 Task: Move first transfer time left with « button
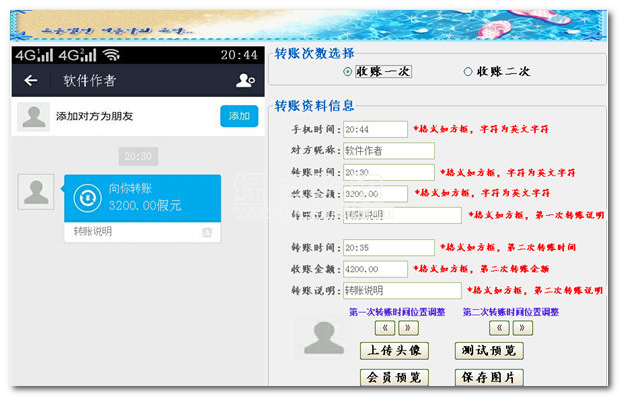tap(385, 328)
